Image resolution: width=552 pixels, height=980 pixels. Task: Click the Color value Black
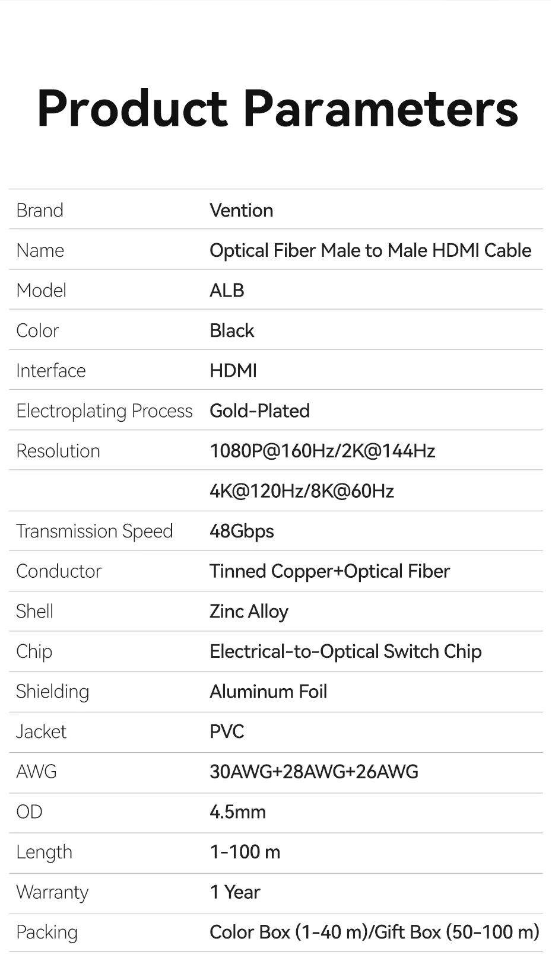click(231, 330)
